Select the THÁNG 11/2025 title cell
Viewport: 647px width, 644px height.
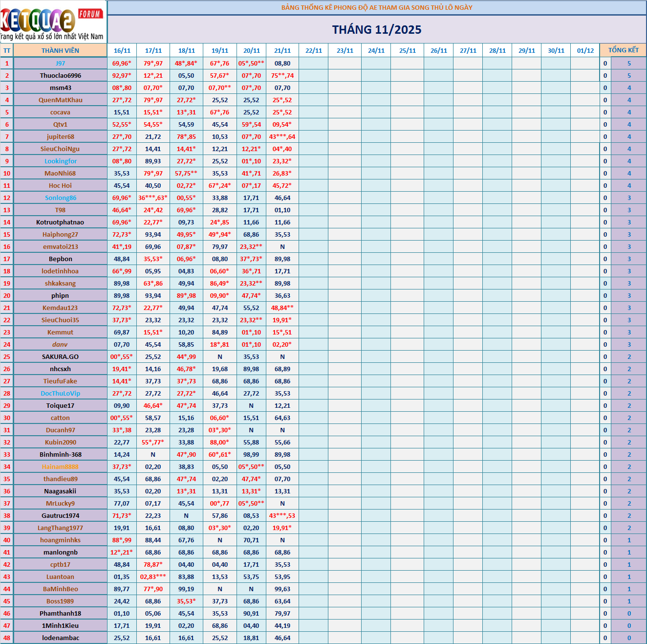[x=377, y=30]
